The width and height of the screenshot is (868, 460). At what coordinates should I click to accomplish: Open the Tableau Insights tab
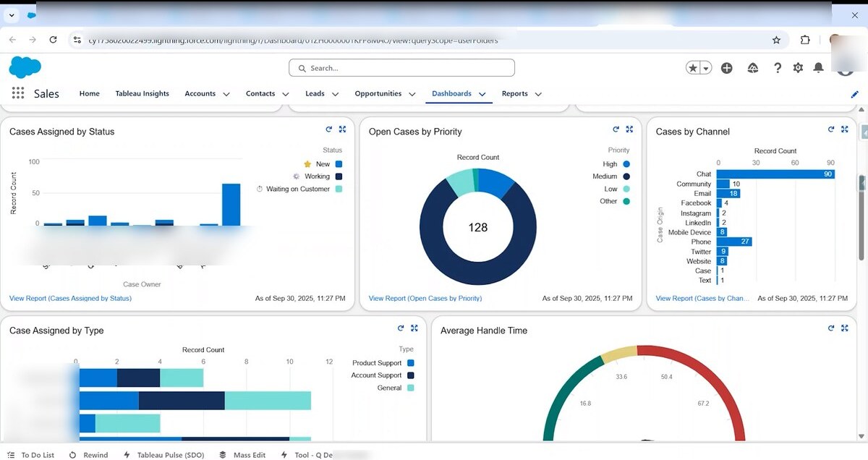(x=142, y=93)
